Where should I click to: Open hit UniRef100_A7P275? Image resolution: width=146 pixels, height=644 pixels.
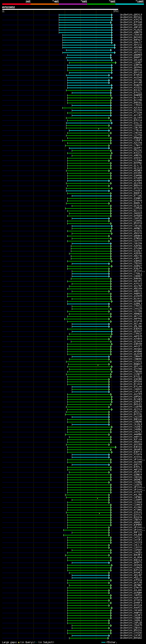(131, 20)
